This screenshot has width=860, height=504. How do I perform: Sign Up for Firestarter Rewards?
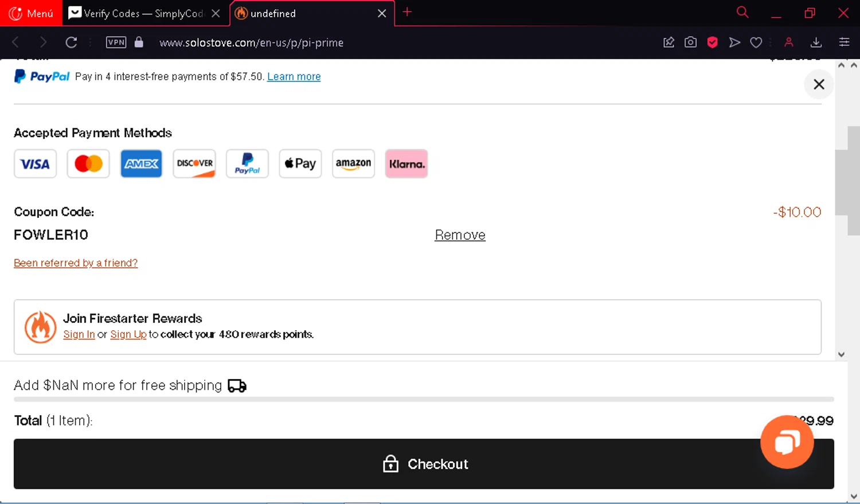click(128, 334)
